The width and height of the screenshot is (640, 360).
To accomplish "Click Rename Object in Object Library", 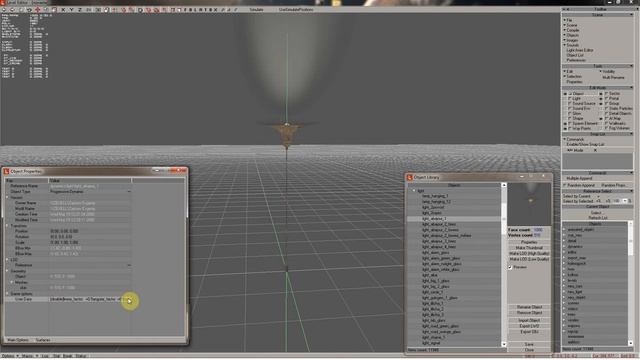I will tap(529, 307).
